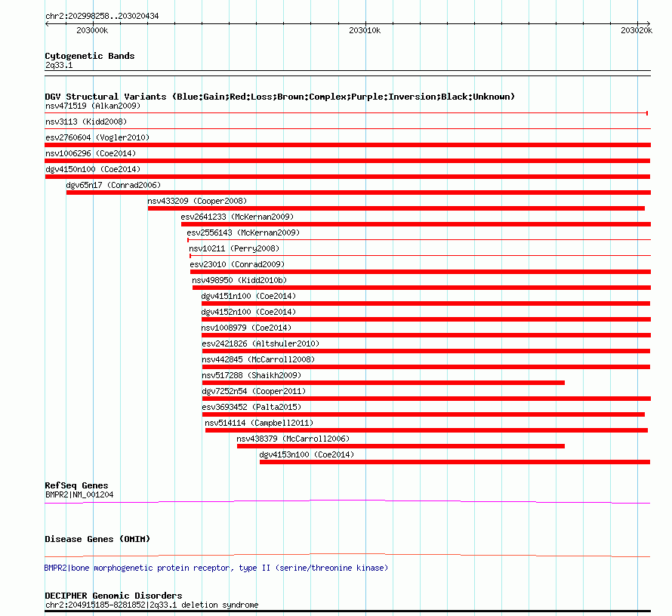
Task: Open the esv2760604 (Vogler2010) variant
Action: pyautogui.click(x=97, y=137)
